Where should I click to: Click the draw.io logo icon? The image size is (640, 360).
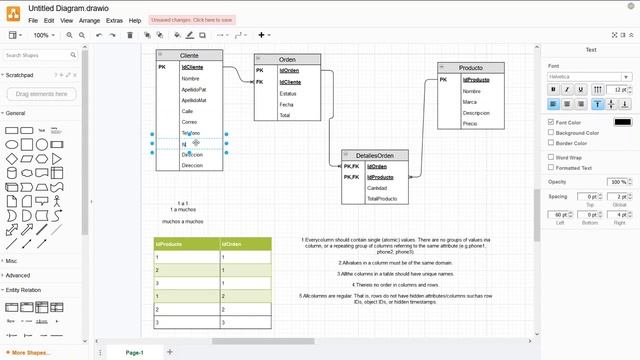tap(13, 14)
